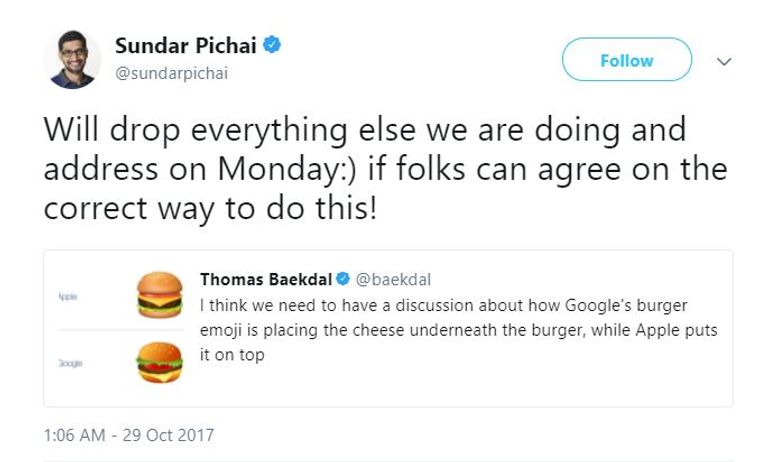
Task: Open the Sundar Pichai display name link
Action: tap(186, 46)
